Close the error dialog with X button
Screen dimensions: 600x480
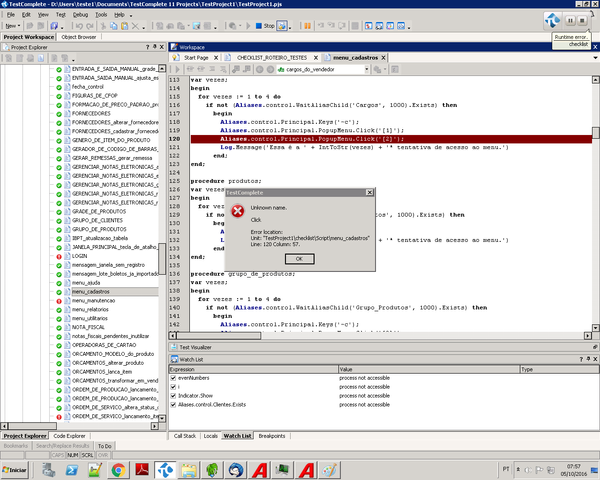click(x=369, y=191)
